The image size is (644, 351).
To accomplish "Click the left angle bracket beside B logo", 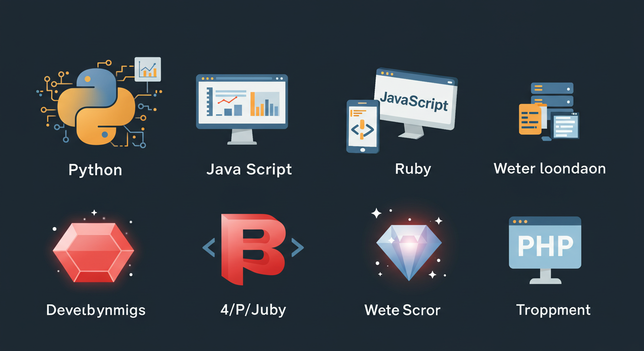I will pyautogui.click(x=209, y=248).
